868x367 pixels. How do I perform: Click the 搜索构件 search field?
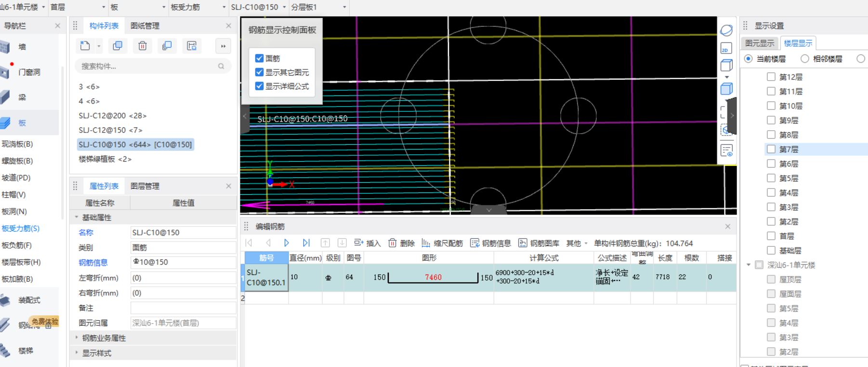click(x=147, y=66)
